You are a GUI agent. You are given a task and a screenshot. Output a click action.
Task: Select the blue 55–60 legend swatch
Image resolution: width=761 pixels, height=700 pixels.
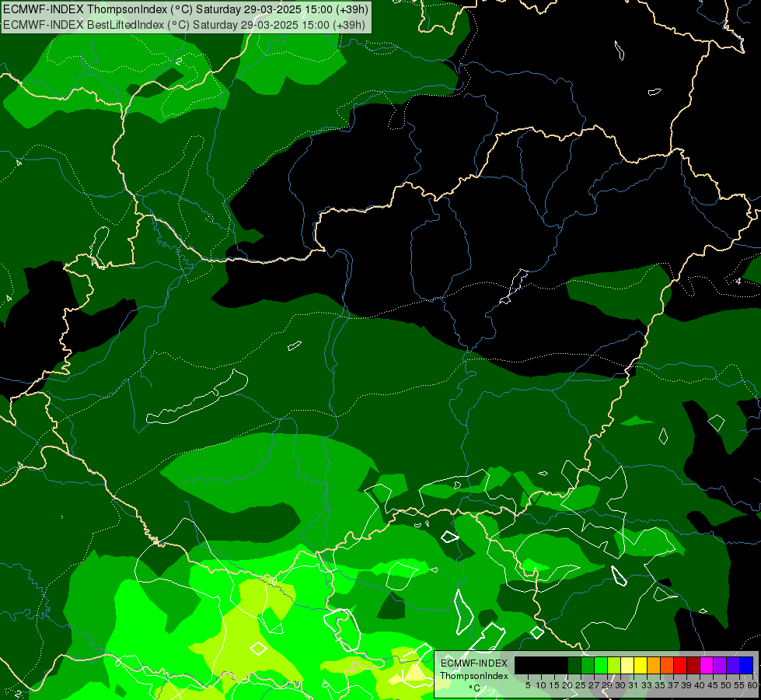pyautogui.click(x=746, y=665)
